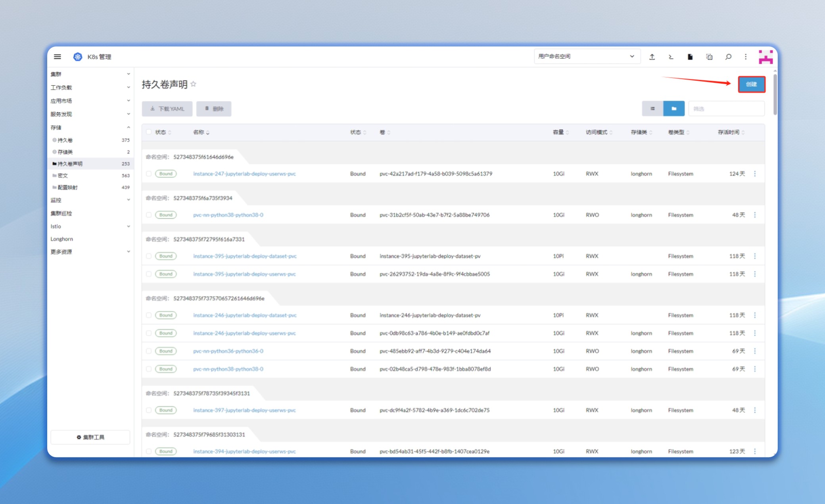
Task: Tick the select-all checkbox in the header
Action: (x=149, y=132)
